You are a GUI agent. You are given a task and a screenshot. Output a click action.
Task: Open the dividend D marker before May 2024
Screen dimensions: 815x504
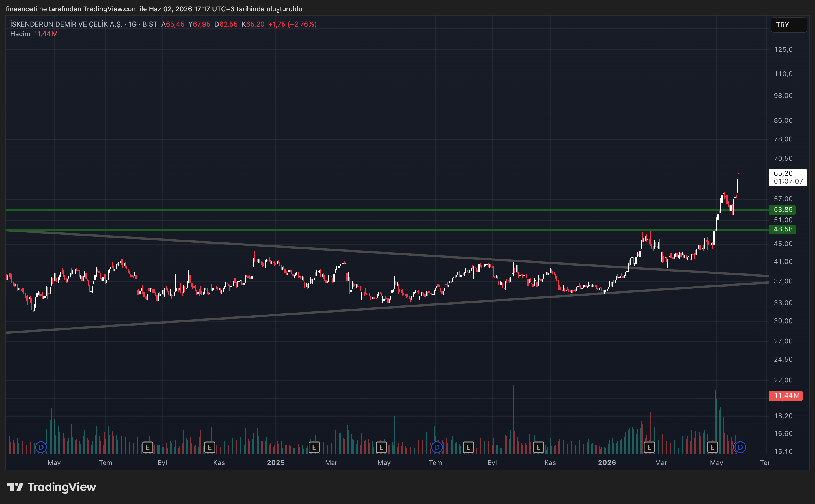(41, 447)
